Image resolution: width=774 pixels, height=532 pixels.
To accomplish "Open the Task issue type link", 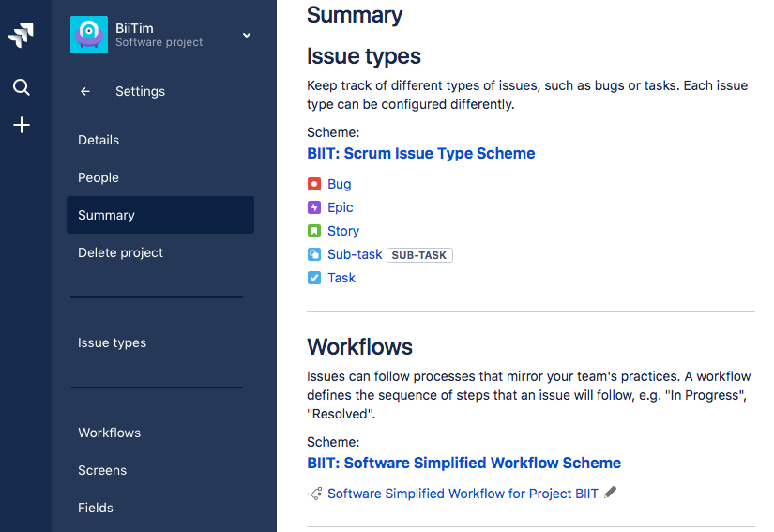I will (x=341, y=278).
